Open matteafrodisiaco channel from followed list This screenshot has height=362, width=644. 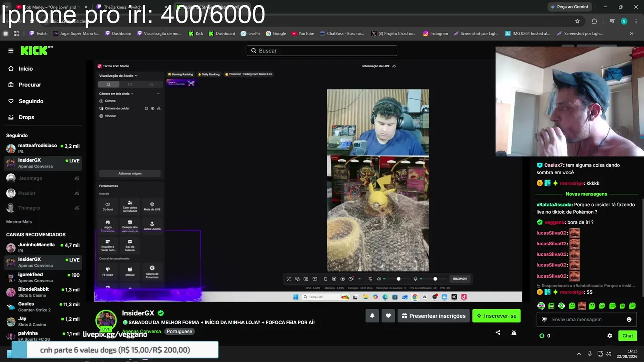tap(43, 148)
